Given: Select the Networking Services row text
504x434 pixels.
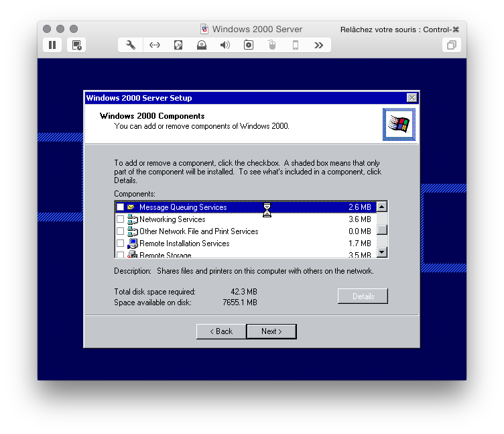Looking at the screenshot, I should [172, 219].
